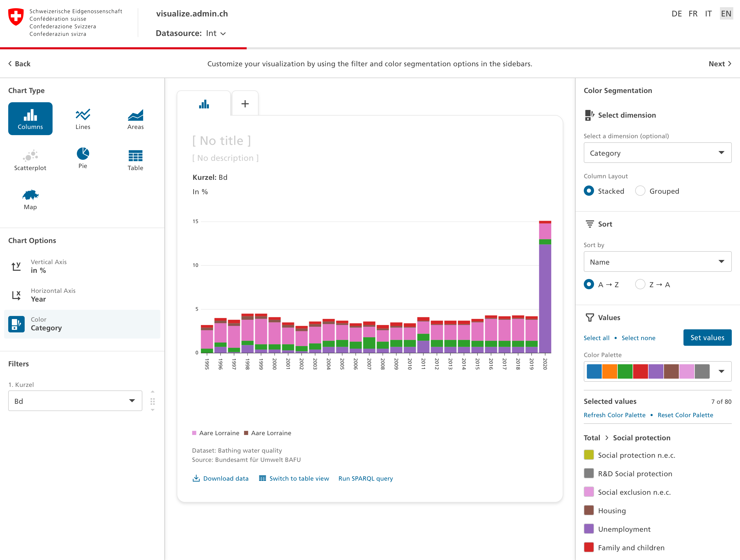Open the Horizontal Axis option

point(82,295)
